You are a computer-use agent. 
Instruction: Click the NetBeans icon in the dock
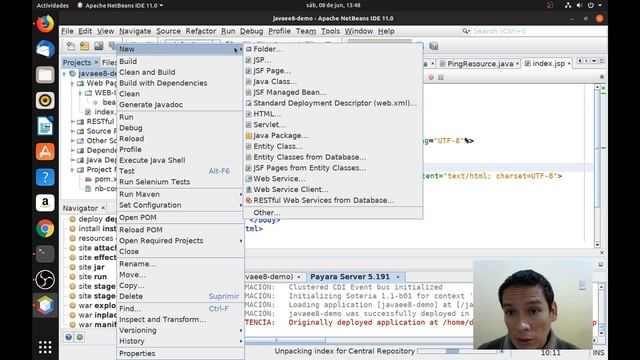pos(45,305)
